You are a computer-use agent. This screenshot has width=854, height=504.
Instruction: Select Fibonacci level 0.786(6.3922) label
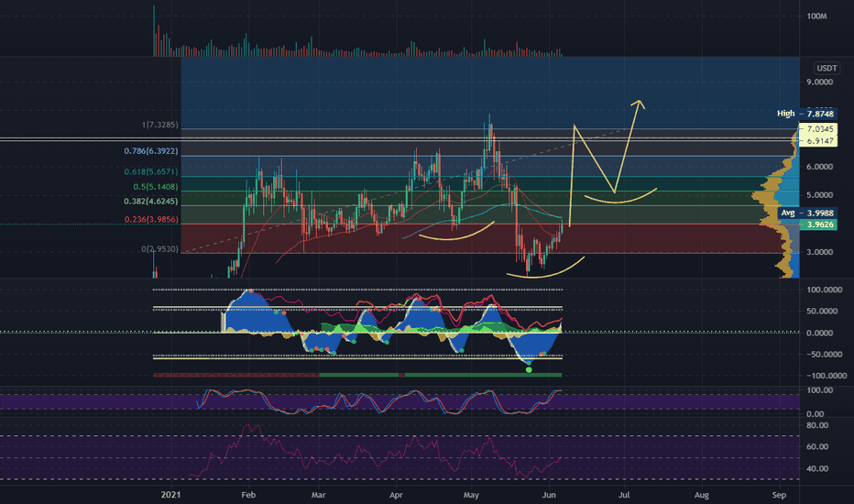click(151, 151)
